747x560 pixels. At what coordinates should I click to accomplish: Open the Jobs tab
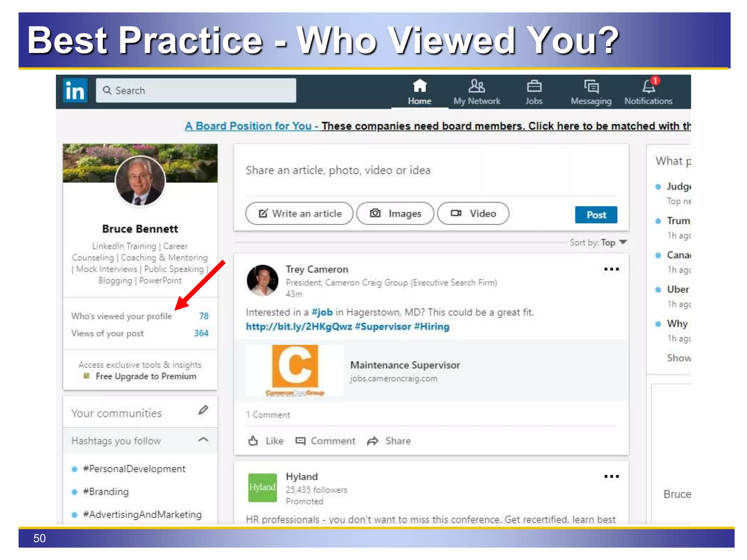534,93
